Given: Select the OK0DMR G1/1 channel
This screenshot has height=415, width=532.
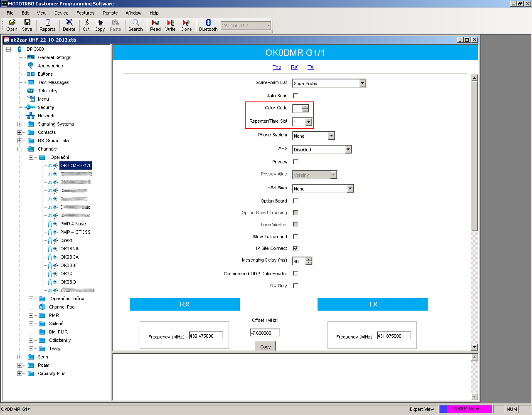Looking at the screenshot, I should pos(75,166).
